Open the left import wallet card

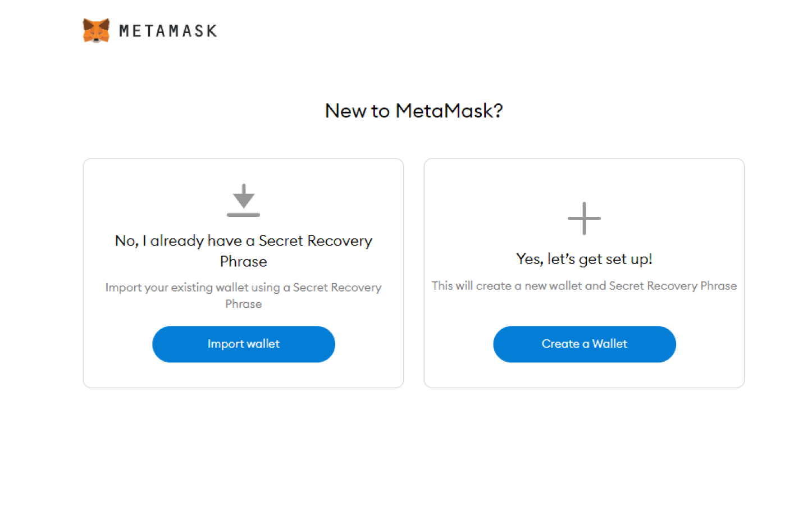(243, 272)
